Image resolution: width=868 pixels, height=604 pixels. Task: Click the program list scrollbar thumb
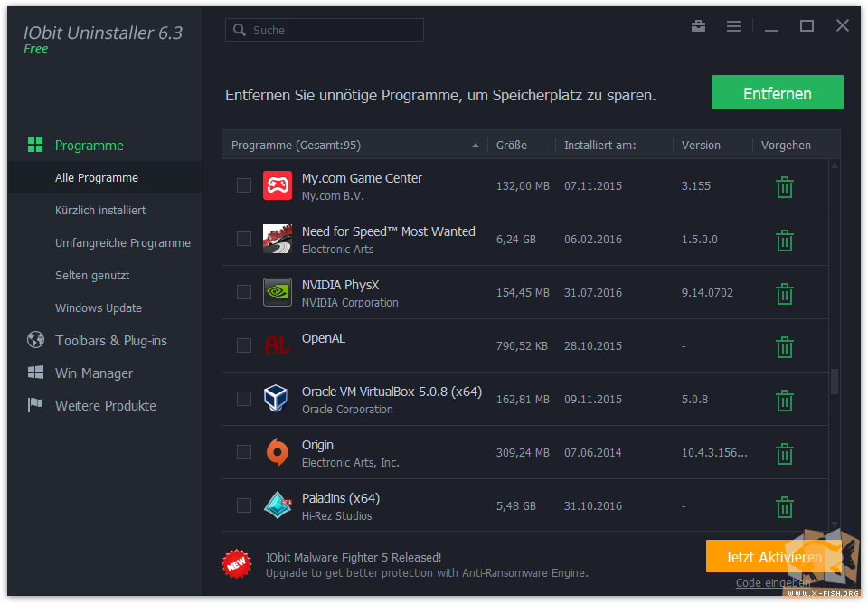[835, 382]
